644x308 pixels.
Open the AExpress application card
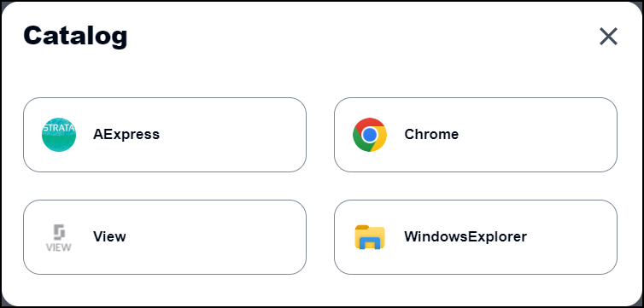tap(165, 135)
